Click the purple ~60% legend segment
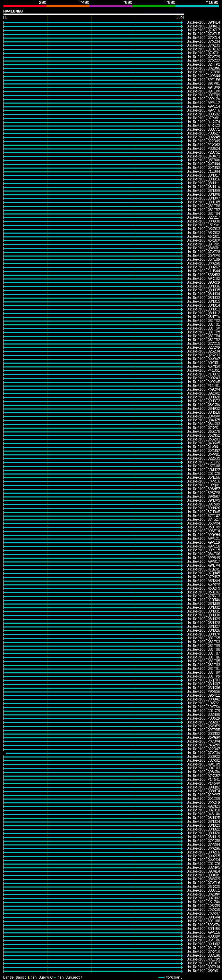The image size is (222, 980). 111,6
